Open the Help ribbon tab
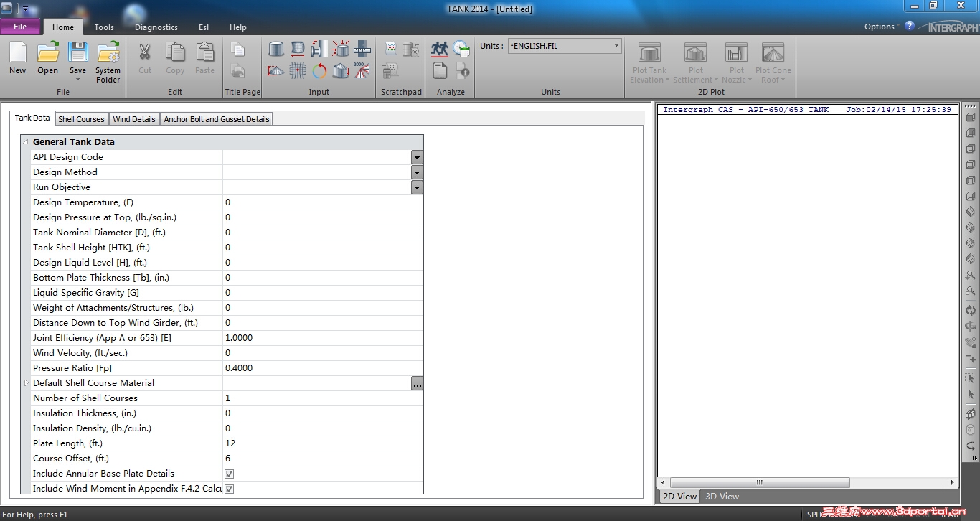Viewport: 980px width, 521px height. (238, 27)
